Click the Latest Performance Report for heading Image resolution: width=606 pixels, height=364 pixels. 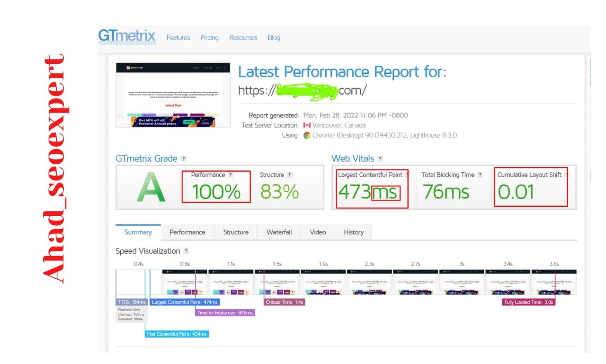coord(342,72)
